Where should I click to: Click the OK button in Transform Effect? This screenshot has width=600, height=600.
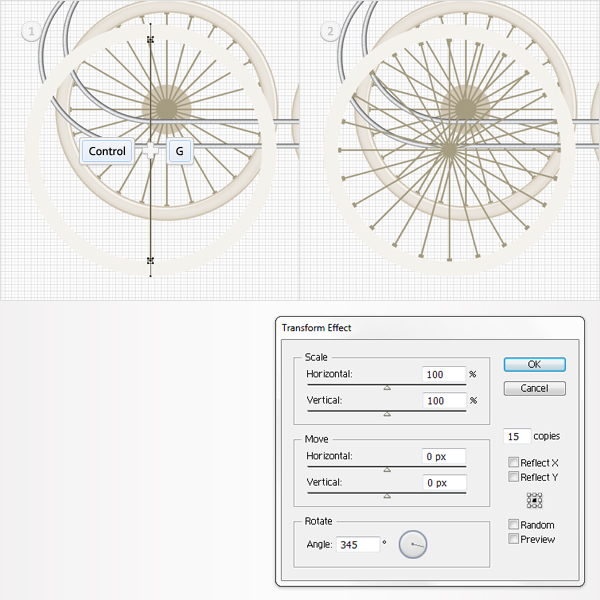click(534, 364)
